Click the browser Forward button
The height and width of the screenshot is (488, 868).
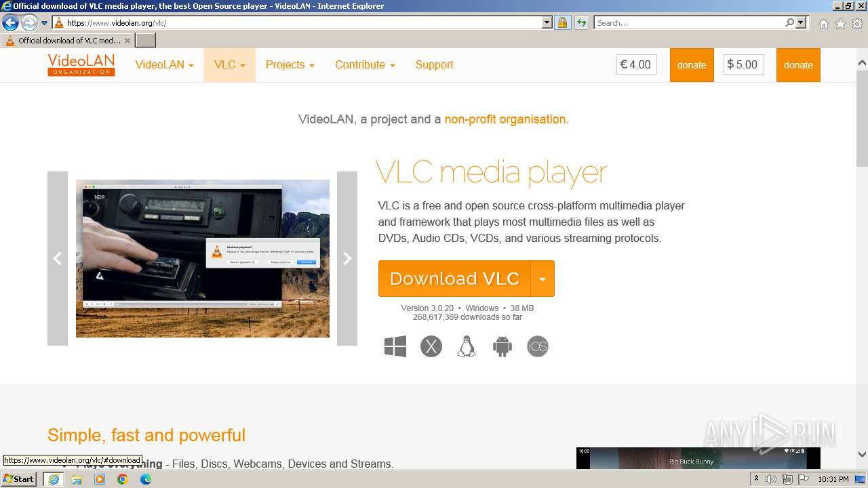[28, 23]
